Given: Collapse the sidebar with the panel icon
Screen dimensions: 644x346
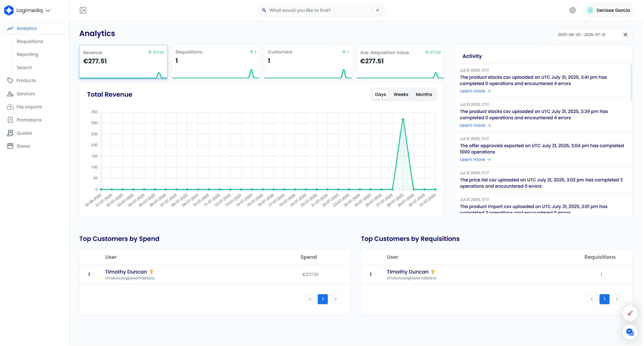Looking at the screenshot, I should point(83,10).
